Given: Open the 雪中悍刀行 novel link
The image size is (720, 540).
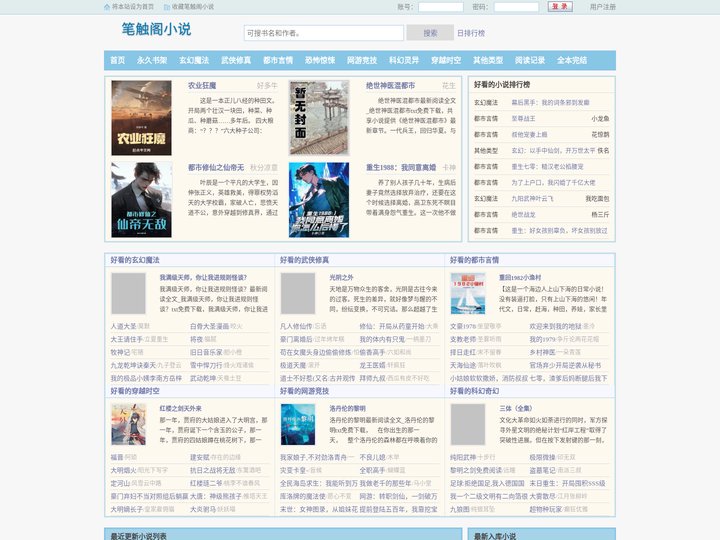Looking at the screenshot, I should pos(206,365).
